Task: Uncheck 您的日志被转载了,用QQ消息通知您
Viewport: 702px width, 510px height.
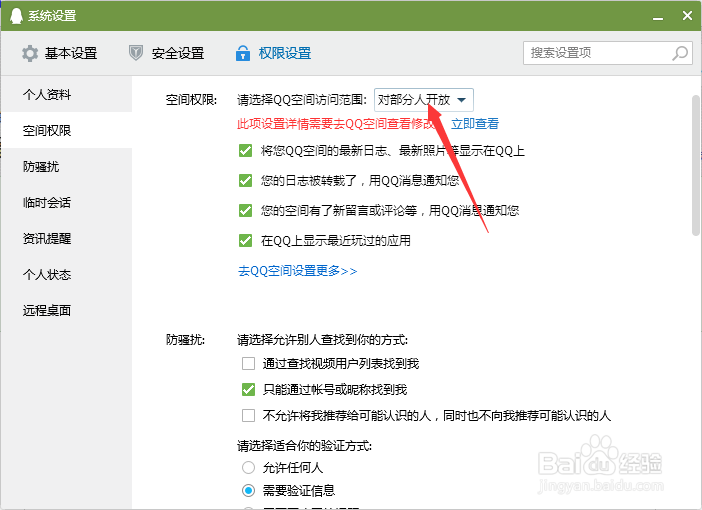Action: point(245,180)
